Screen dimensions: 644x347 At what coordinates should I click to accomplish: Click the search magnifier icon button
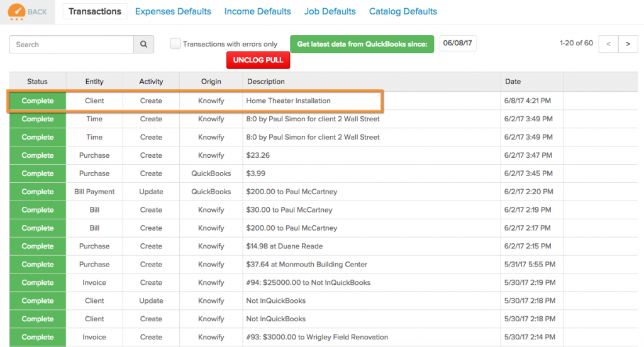click(143, 45)
